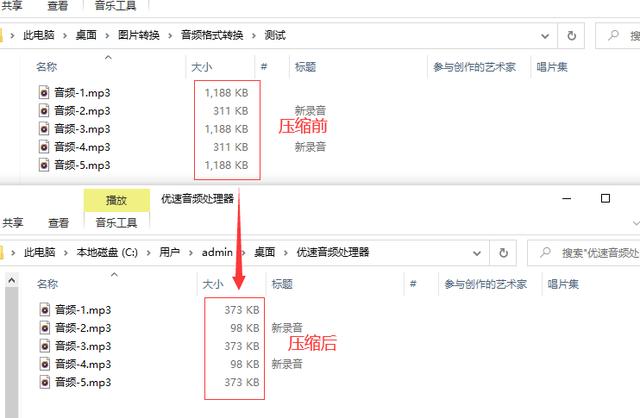Open 查看 tab in lower window
This screenshot has width=640, height=418.
click(x=58, y=223)
